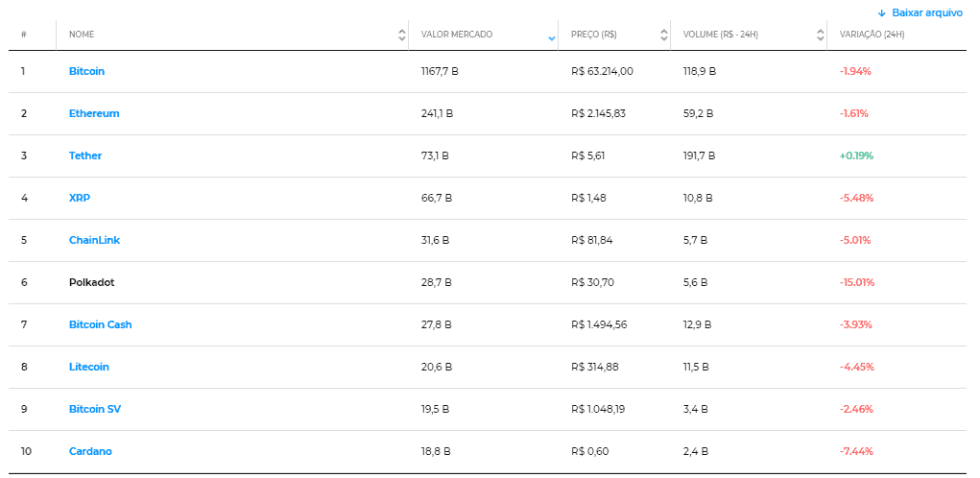980x478 pixels.
Task: Click Ethereum market value 241,1 B
Action: click(x=437, y=113)
